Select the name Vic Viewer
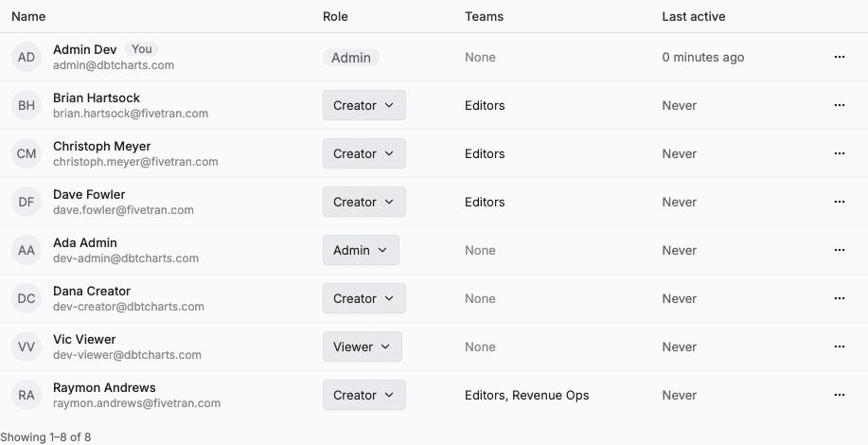Screen dimensions: 868x445 pos(84,339)
